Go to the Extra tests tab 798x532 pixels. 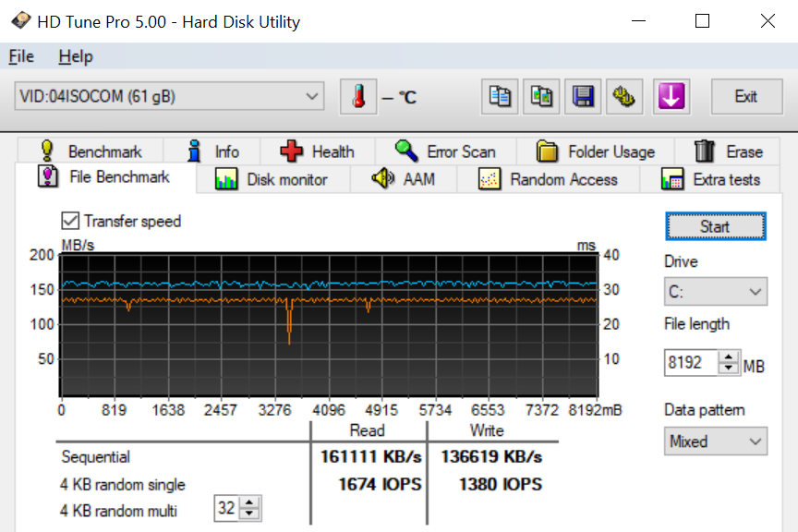(710, 179)
